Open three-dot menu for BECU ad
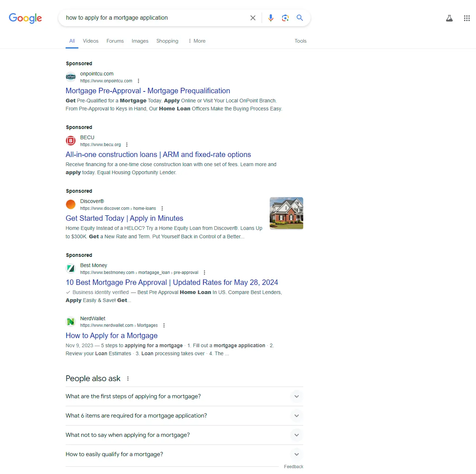 tap(127, 145)
